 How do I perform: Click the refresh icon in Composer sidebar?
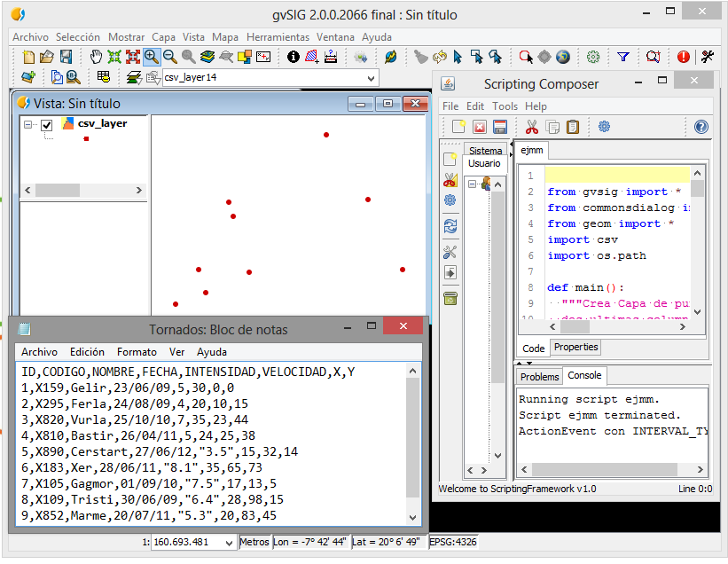450,226
